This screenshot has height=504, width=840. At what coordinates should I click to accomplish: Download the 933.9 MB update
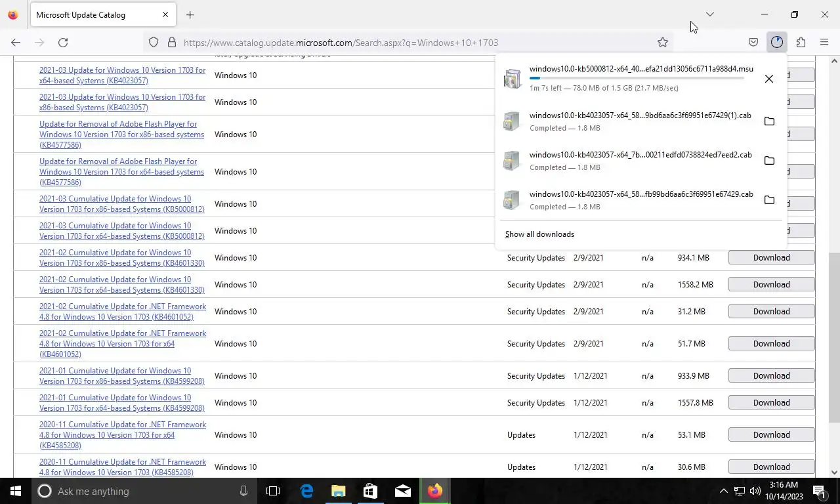pyautogui.click(x=771, y=375)
